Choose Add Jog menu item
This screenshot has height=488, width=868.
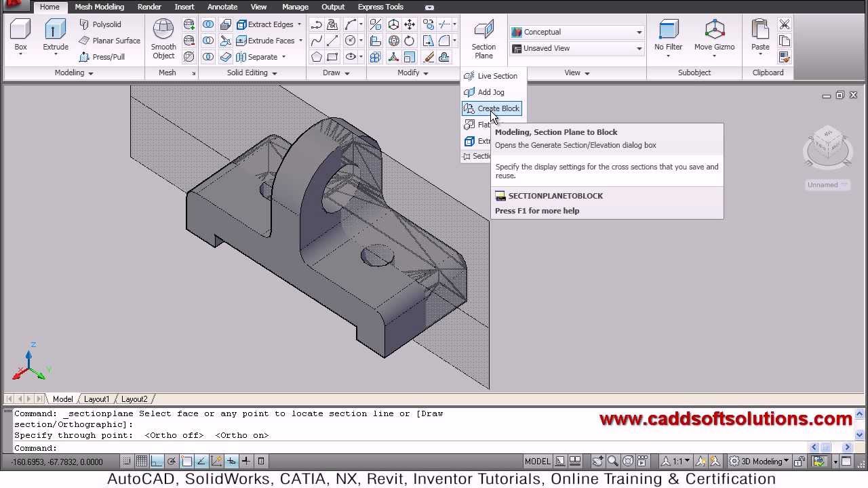tap(491, 92)
